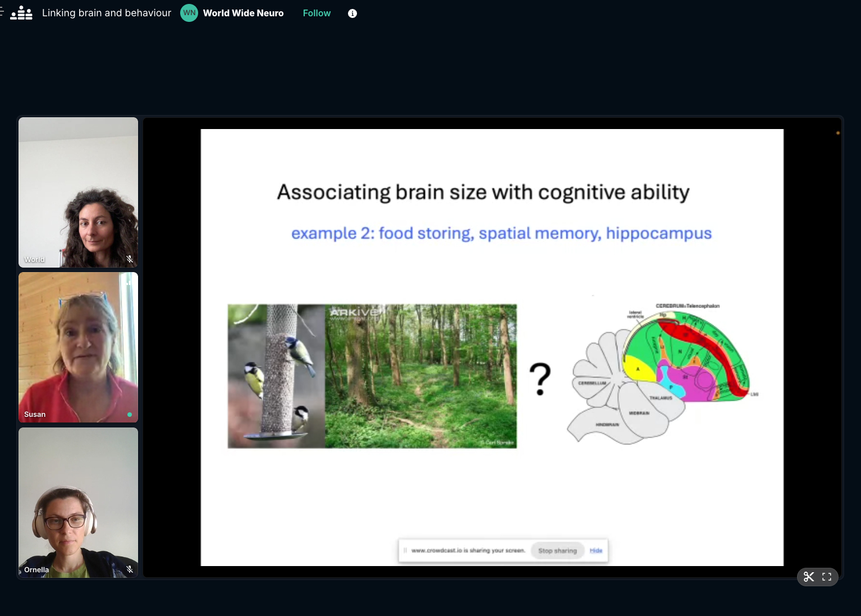Select the World host video thumbnail
Screen dimensions: 861x616
78,192
